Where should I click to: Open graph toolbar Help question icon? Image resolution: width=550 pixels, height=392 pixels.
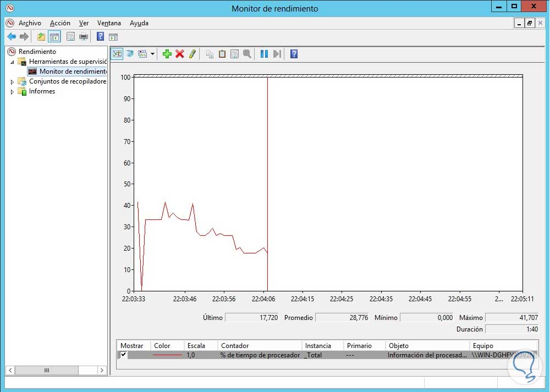pyautogui.click(x=294, y=54)
